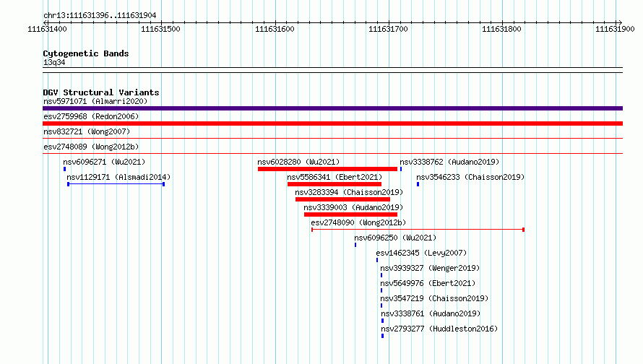Click ruler position 111631400
Image resolution: width=643 pixels, height=364 pixels.
[47, 29]
